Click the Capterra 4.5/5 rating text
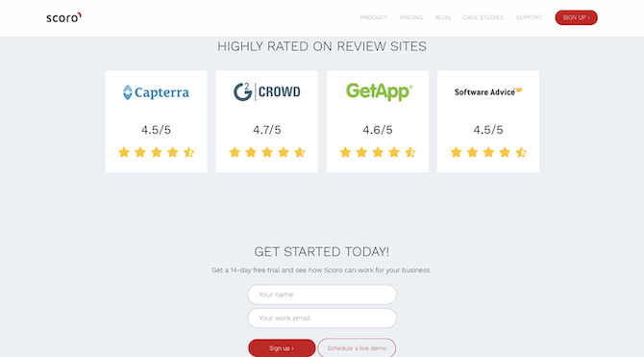Screen dimensions: 644x357 click(x=156, y=130)
